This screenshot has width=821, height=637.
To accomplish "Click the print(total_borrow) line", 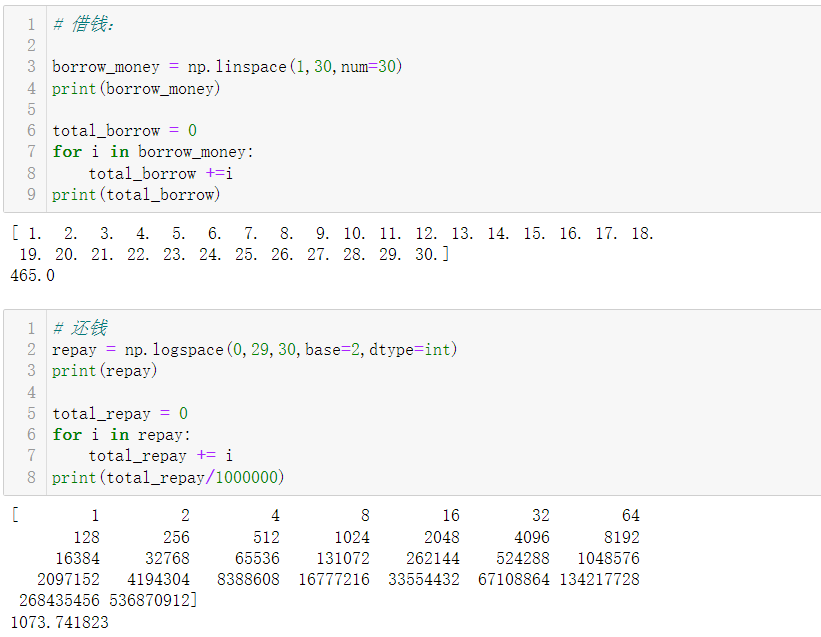I will pyautogui.click(x=136, y=195).
